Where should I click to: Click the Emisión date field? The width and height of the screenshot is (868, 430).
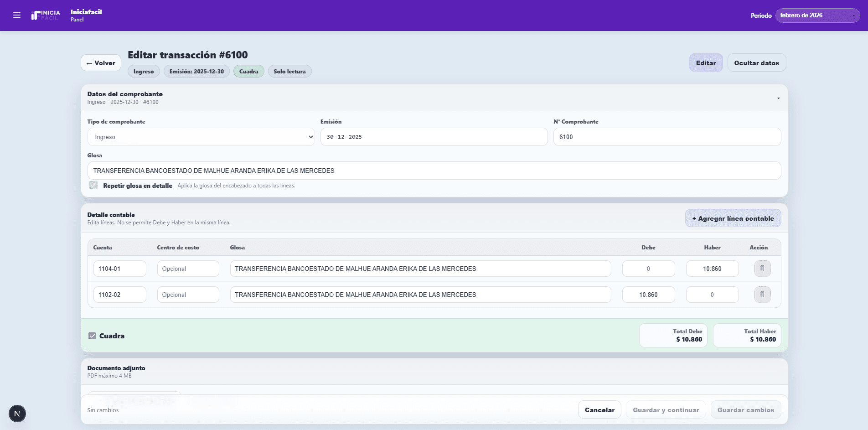click(434, 137)
